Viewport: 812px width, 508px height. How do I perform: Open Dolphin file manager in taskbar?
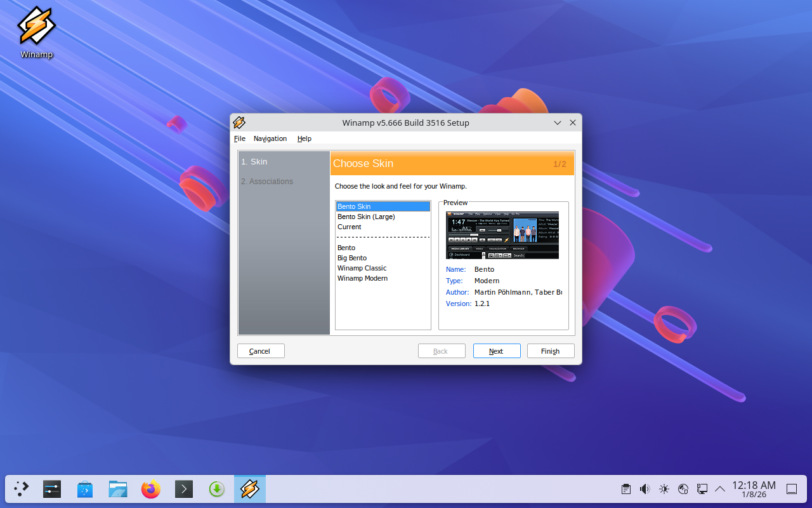tap(118, 489)
